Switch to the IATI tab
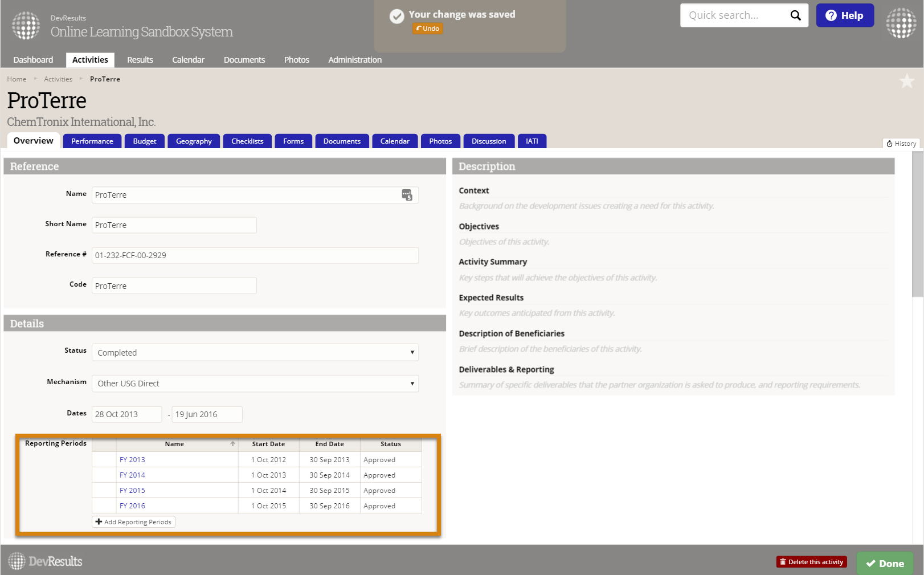The height and width of the screenshot is (575, 924). [x=532, y=141]
